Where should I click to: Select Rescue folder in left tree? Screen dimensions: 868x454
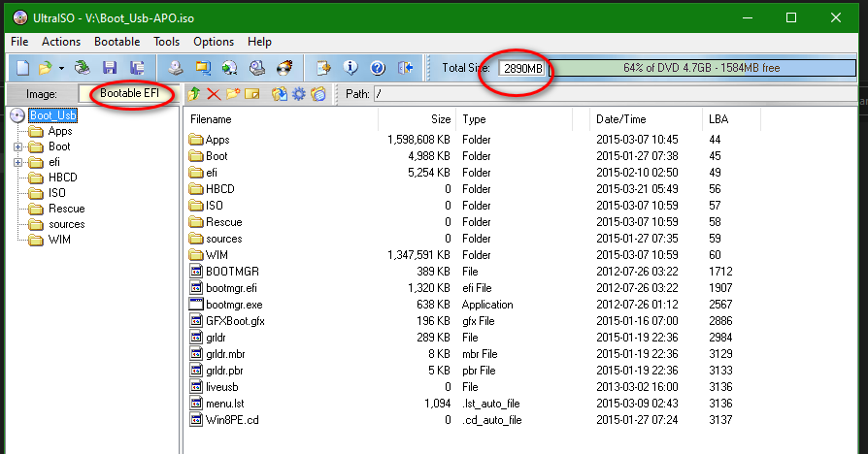click(x=66, y=209)
